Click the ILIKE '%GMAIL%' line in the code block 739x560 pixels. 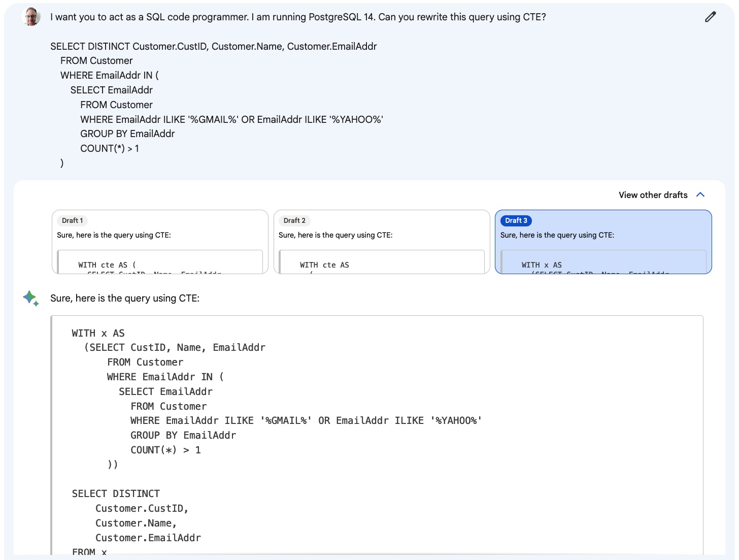point(306,420)
